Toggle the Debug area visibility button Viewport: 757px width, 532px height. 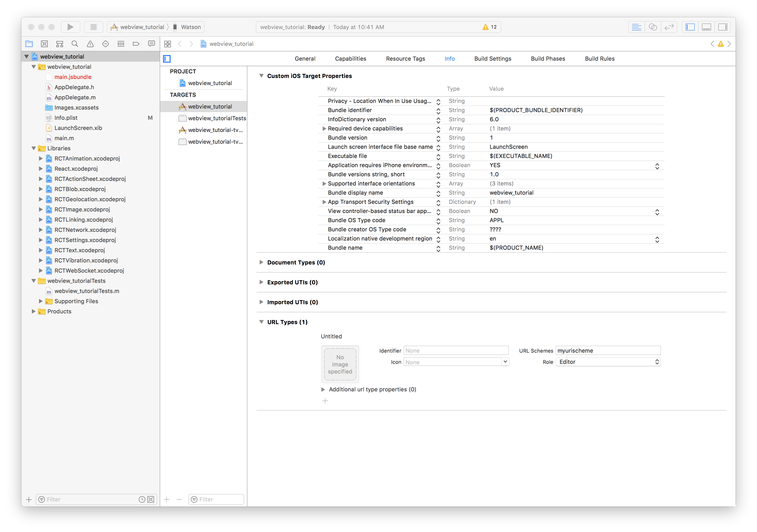[706, 27]
